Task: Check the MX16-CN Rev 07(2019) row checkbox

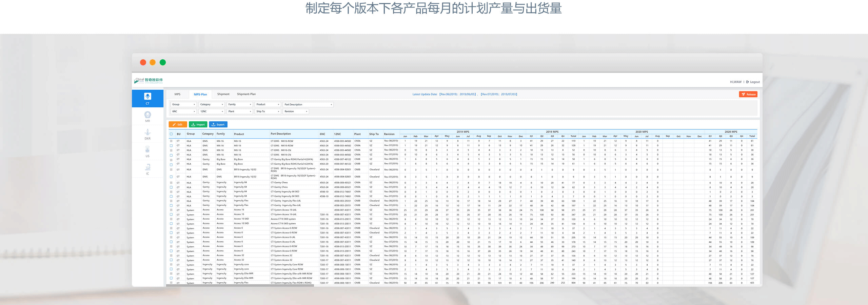Action: (171, 155)
